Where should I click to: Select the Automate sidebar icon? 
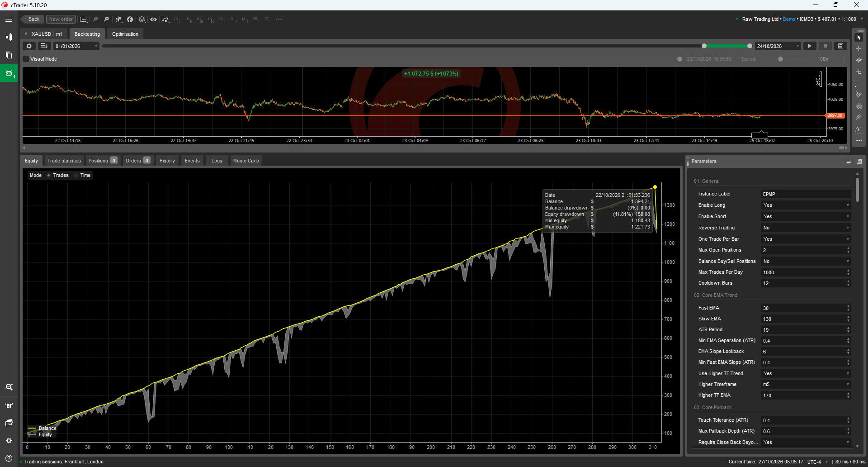pos(9,73)
